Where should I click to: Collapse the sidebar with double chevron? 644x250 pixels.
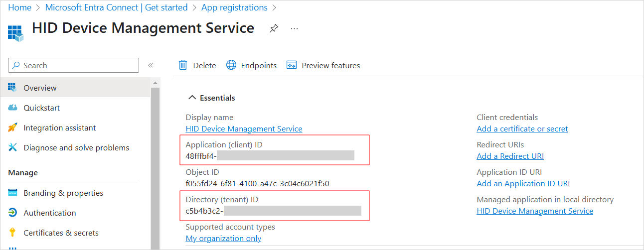(x=150, y=65)
